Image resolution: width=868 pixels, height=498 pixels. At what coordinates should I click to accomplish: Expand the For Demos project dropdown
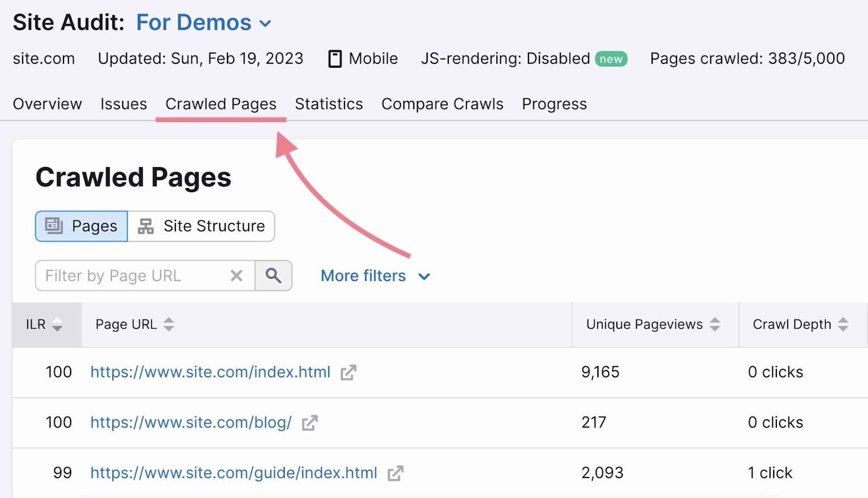(x=265, y=23)
